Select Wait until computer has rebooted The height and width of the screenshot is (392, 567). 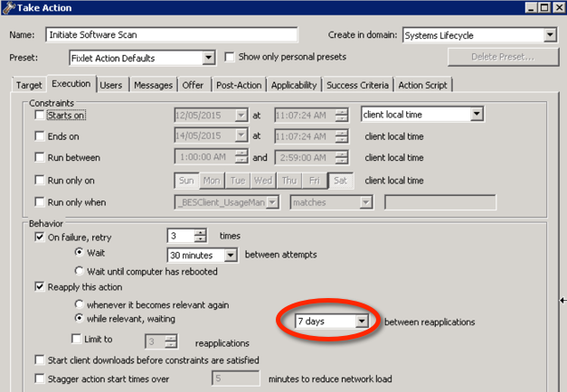click(80, 270)
